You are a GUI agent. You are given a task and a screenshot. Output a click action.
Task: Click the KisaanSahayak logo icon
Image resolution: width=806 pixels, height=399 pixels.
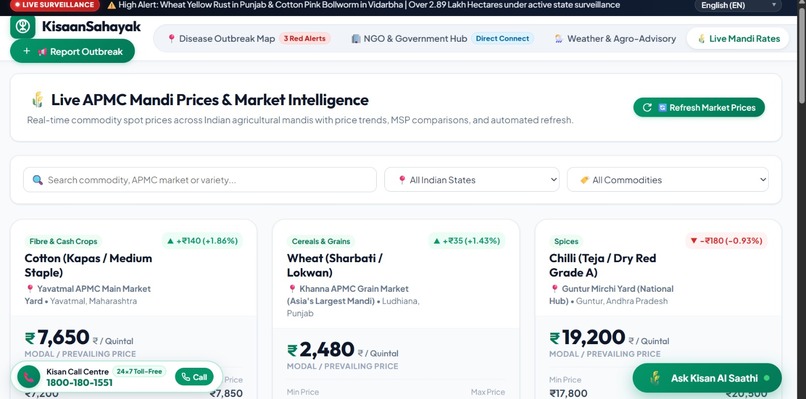tap(23, 27)
